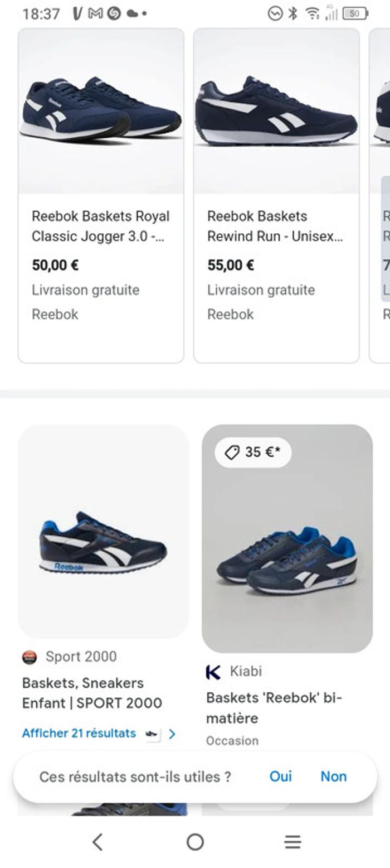Open the Reebok Rewind Run product card
The width and height of the screenshot is (390, 868).
[x=277, y=195]
